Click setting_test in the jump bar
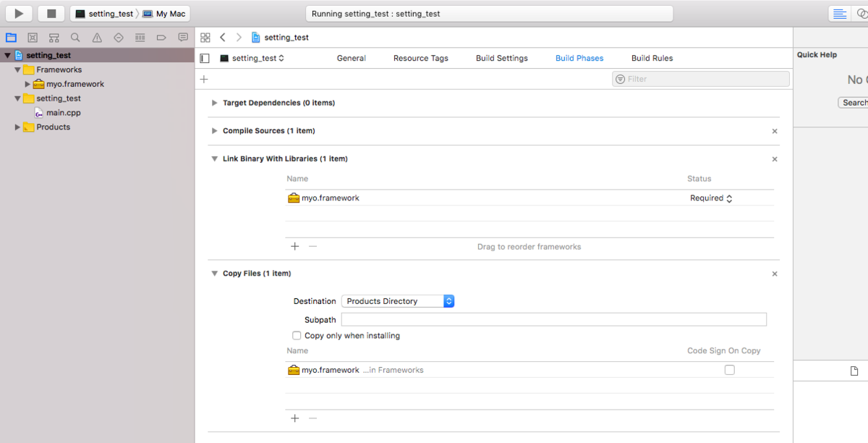This screenshot has height=443, width=868. click(280, 38)
